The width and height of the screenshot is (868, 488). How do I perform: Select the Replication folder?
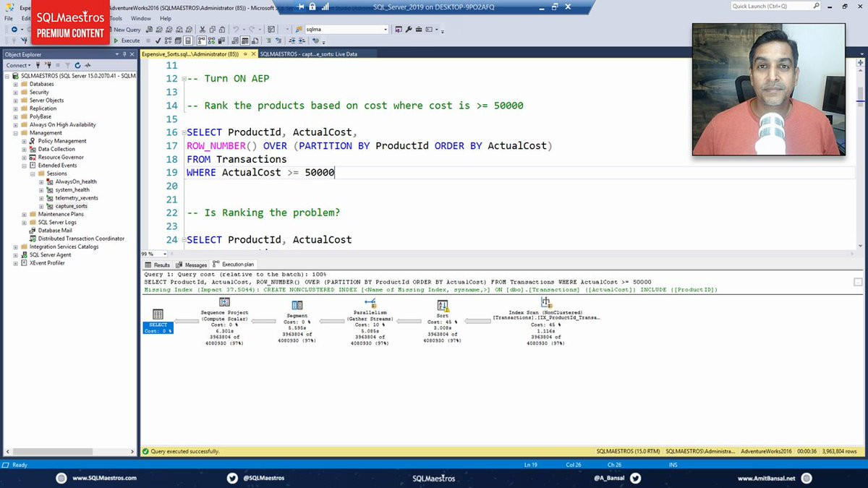(x=43, y=108)
